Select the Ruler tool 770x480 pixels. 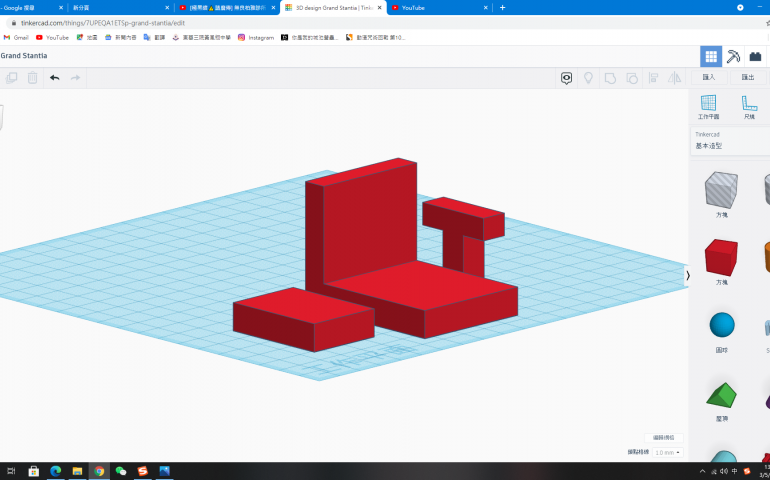click(x=749, y=107)
